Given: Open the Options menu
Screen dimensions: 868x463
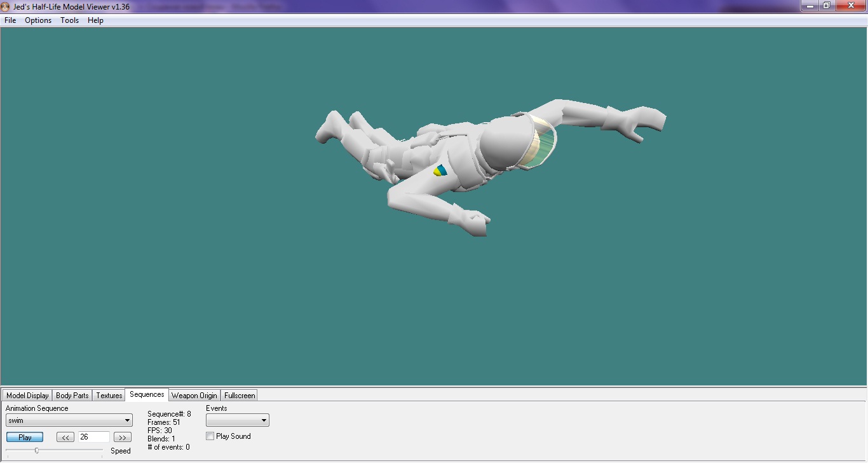Looking at the screenshot, I should pos(38,20).
